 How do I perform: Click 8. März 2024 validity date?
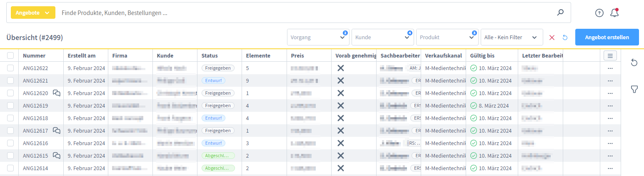tap(494, 106)
